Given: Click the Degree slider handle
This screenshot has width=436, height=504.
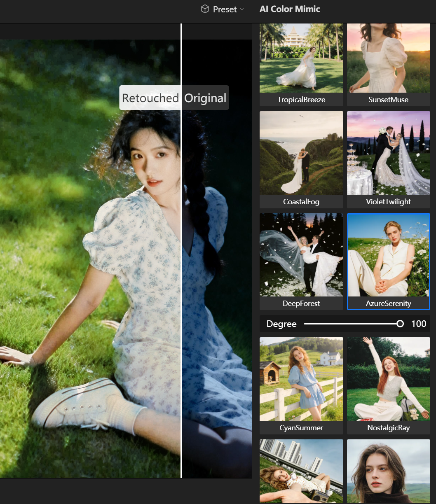Looking at the screenshot, I should [x=400, y=324].
